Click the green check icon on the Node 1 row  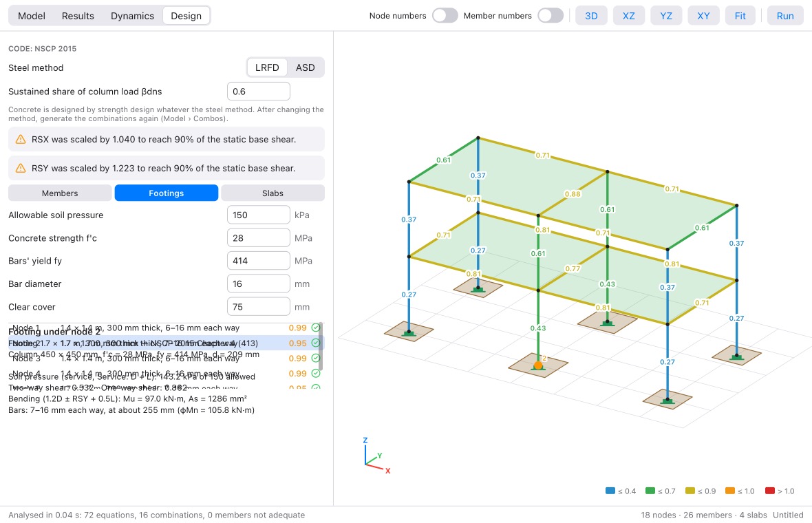point(316,328)
